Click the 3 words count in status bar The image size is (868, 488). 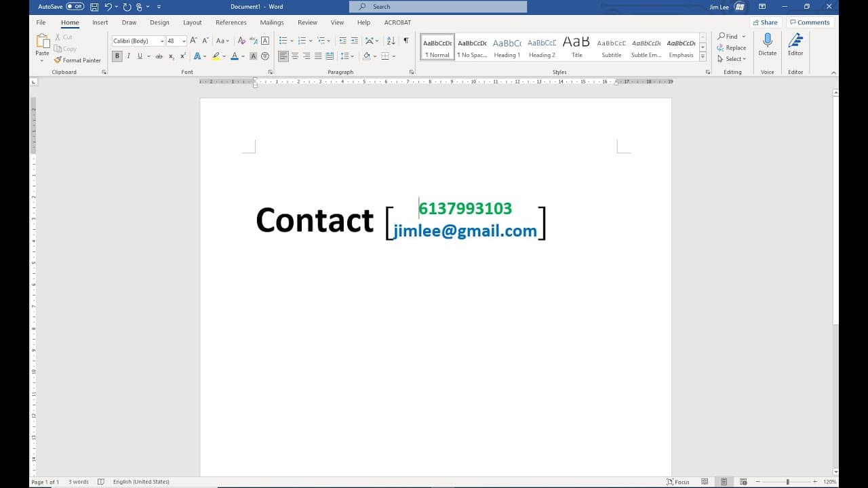pyautogui.click(x=80, y=482)
